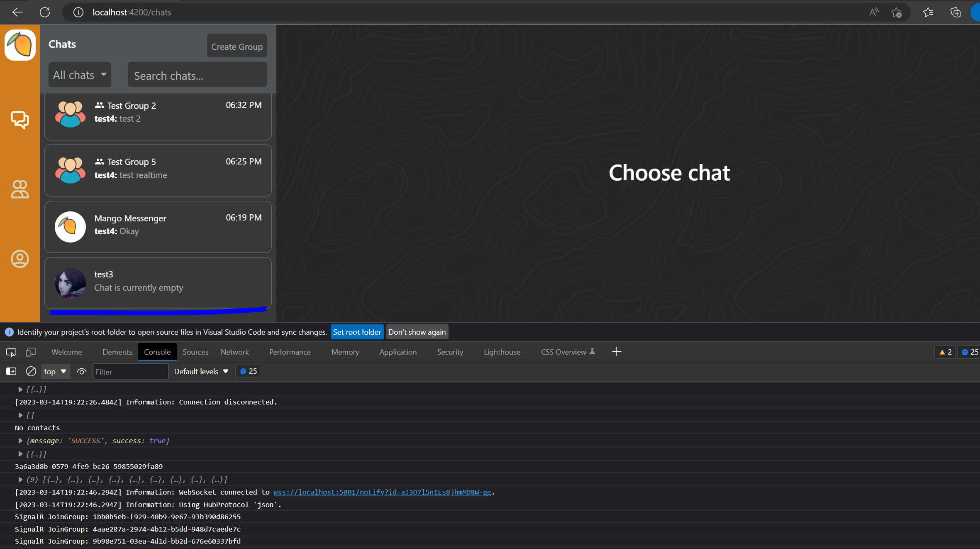The width and height of the screenshot is (980, 549).
Task: Expand the Default levels dropdown
Action: click(201, 371)
